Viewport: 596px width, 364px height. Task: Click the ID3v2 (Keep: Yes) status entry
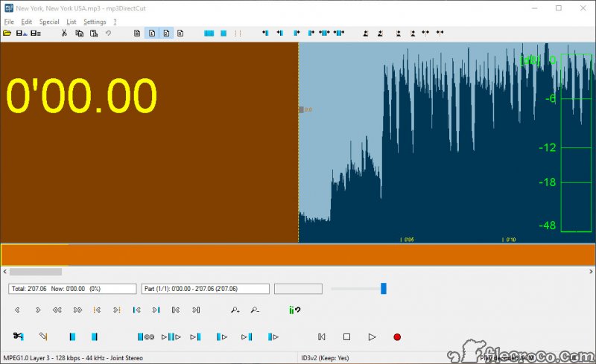[x=325, y=358]
